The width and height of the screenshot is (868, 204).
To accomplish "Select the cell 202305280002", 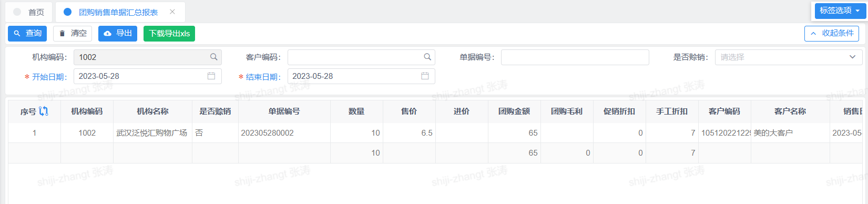I will [284, 133].
